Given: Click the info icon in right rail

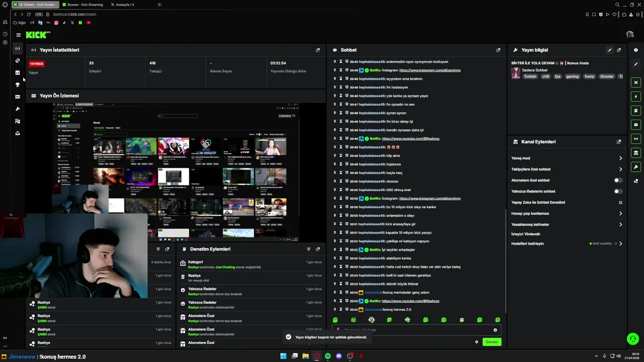Looking at the screenshot, I should tap(636, 50).
